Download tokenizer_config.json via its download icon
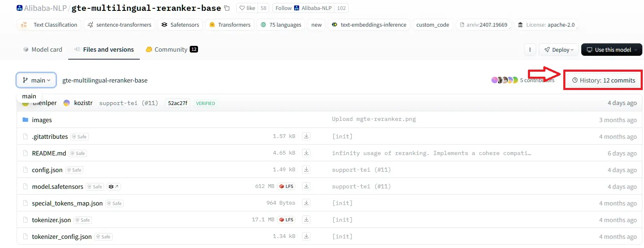This screenshot has height=248, width=644. [x=306, y=236]
